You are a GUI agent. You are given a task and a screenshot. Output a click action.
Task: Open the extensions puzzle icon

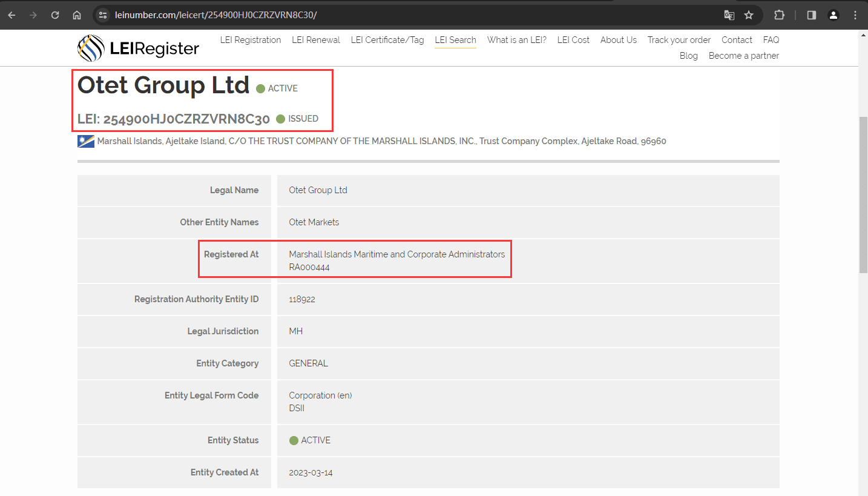point(780,15)
